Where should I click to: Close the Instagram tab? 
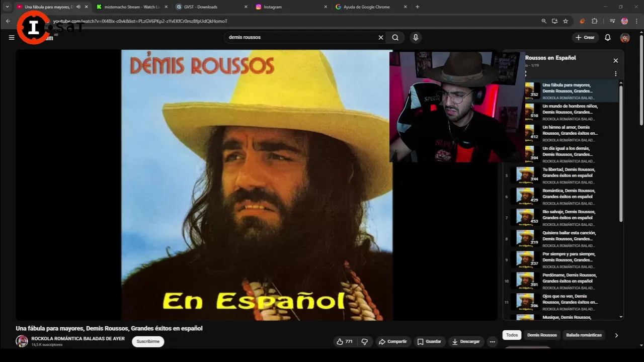click(x=325, y=7)
